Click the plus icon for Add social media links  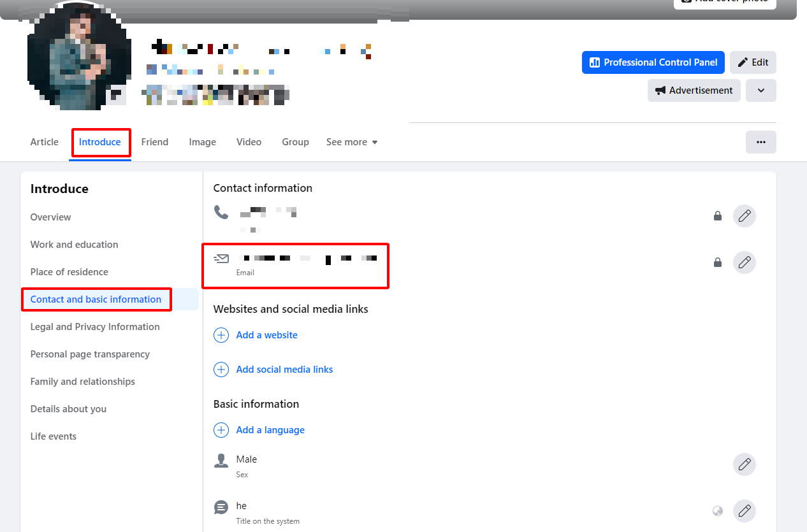point(221,370)
